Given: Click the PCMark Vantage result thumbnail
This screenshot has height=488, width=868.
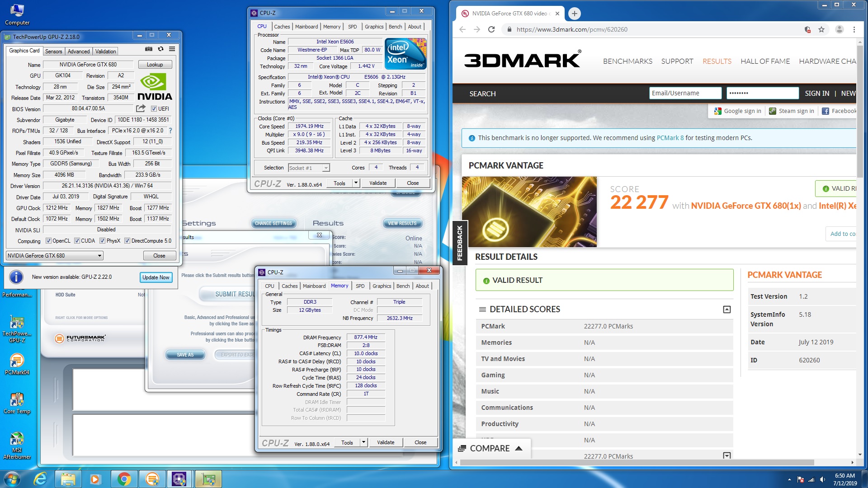Looking at the screenshot, I should (x=529, y=211).
